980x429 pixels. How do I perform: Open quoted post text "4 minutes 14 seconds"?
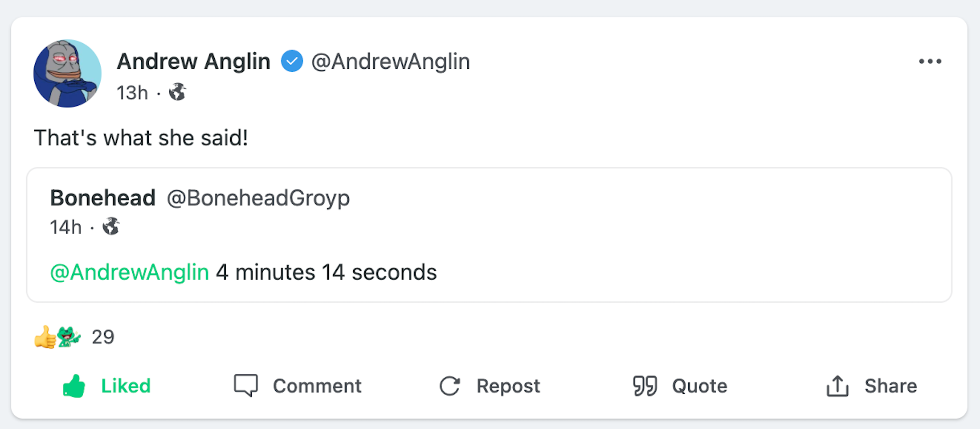(x=326, y=272)
